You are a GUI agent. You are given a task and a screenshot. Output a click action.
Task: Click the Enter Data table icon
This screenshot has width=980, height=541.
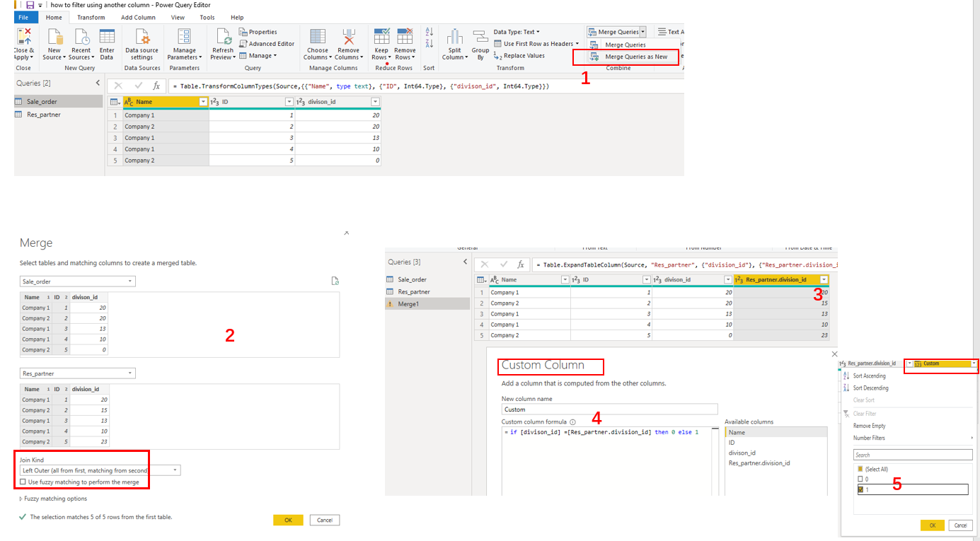point(107,37)
